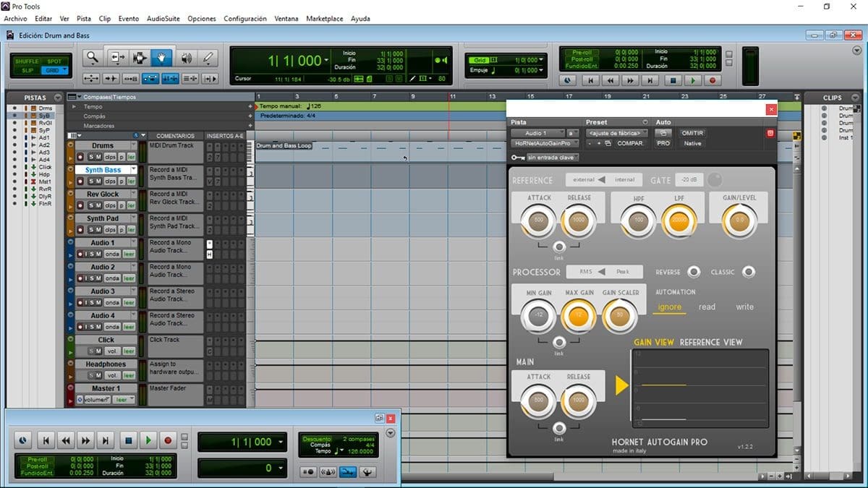Image resolution: width=868 pixels, height=488 pixels.
Task: Click the yellow gain view arrow
Action: click(x=621, y=385)
